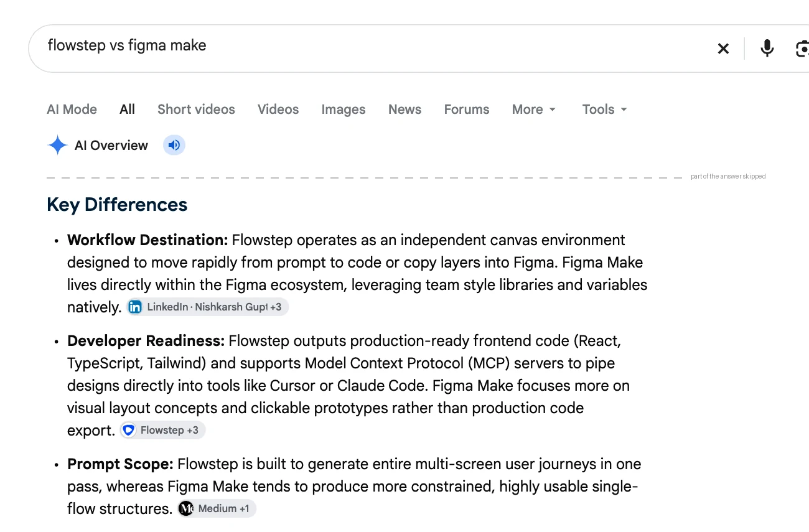The image size is (809, 532).
Task: Click the Prompt Scope bold label
Action: pos(120,464)
